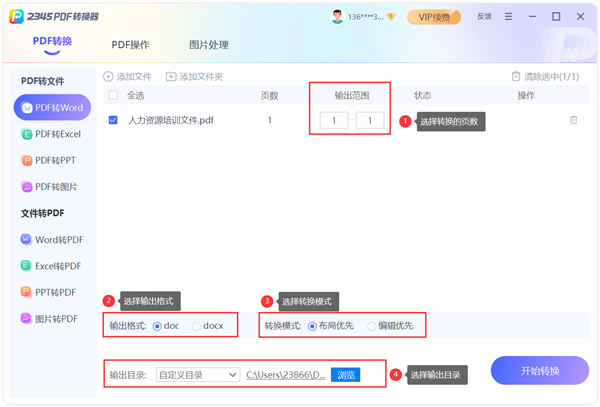
Task: Click the 反馈 feedback link
Action: click(x=484, y=16)
